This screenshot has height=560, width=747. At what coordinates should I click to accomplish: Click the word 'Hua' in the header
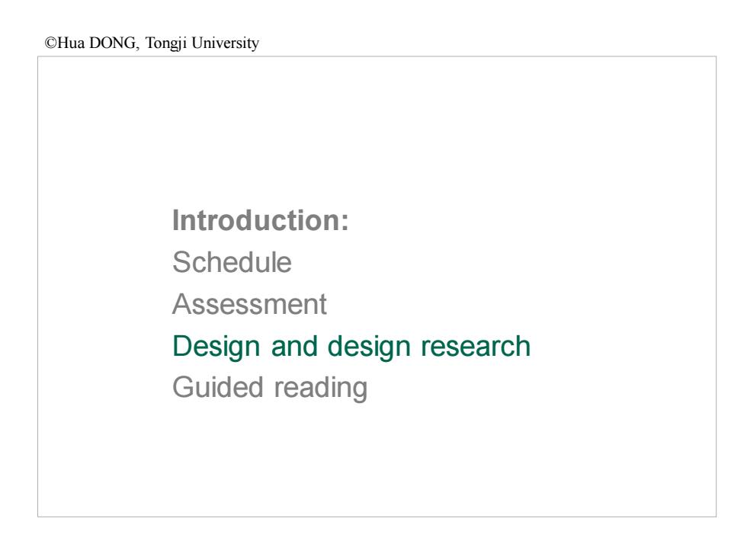(71, 43)
